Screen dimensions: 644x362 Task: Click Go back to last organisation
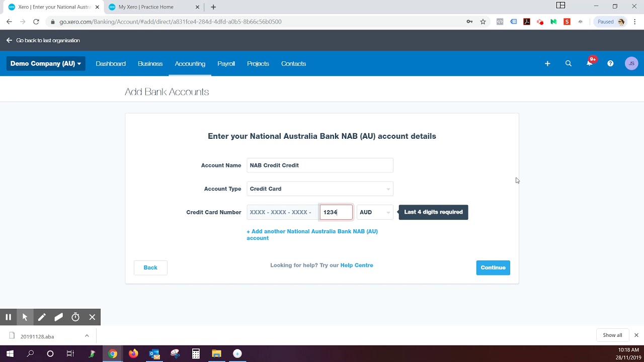tap(48, 40)
